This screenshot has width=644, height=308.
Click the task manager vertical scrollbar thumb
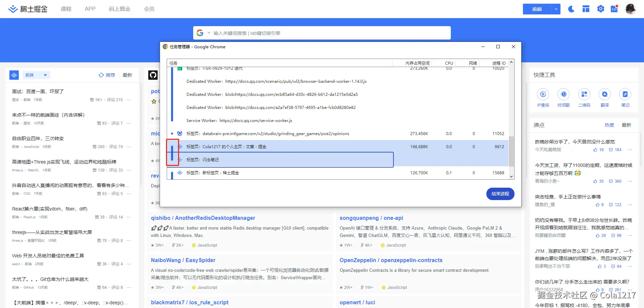[x=511, y=151]
